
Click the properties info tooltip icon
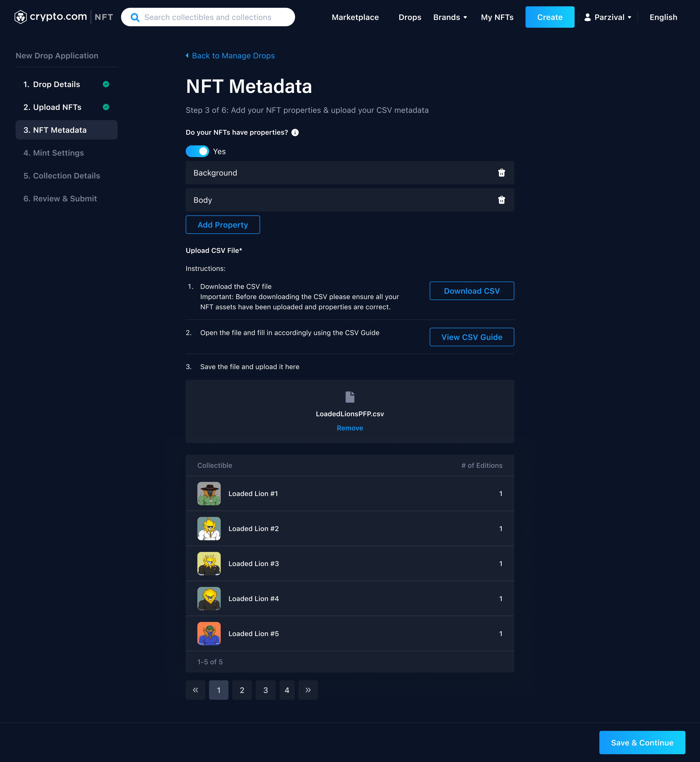[295, 132]
